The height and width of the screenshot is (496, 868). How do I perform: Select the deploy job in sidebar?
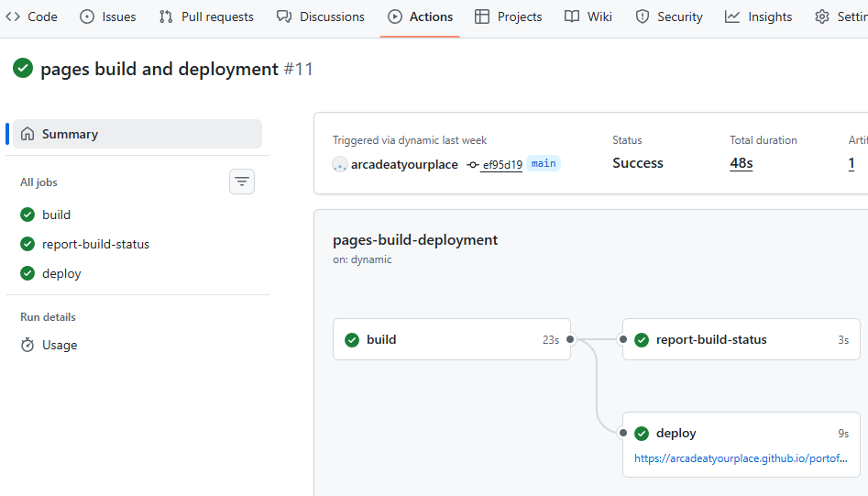point(61,273)
